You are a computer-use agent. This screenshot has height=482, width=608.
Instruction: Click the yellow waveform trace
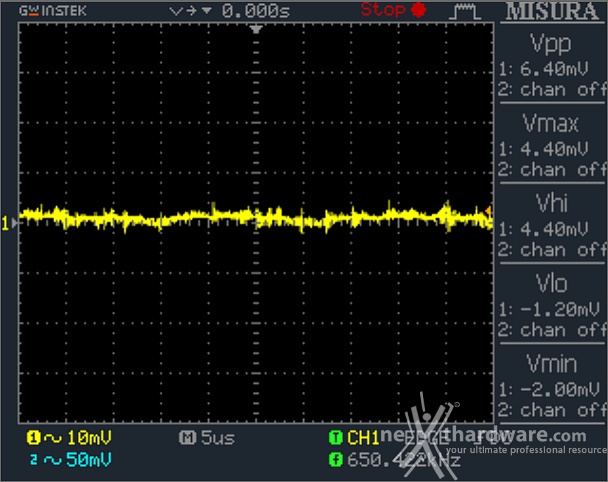tap(256, 217)
